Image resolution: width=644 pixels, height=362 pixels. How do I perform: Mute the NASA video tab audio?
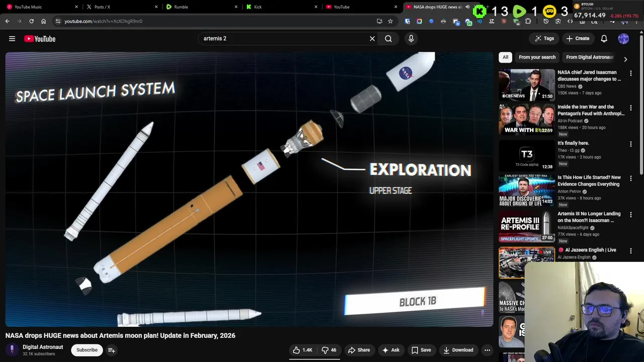point(467,7)
